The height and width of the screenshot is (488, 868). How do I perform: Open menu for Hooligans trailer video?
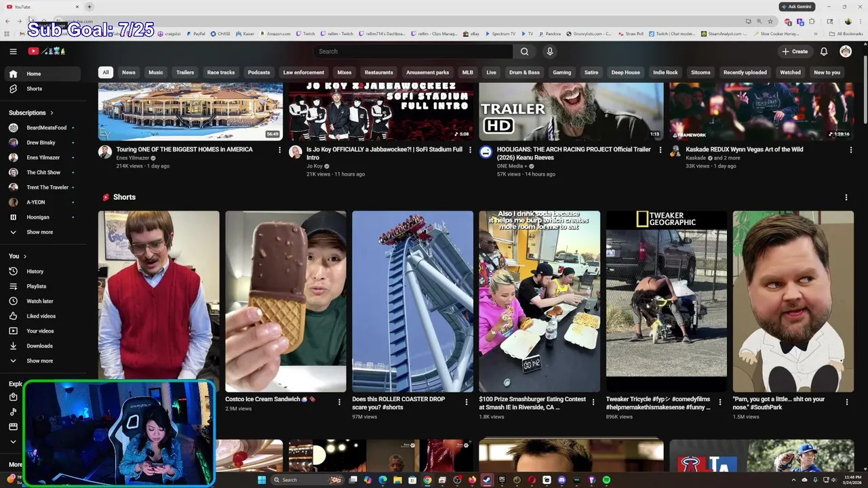(660, 150)
